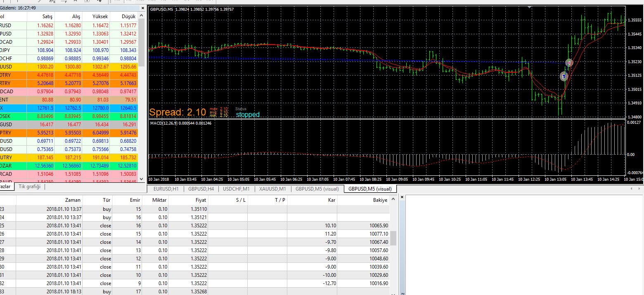This screenshot has height=295, width=644.
Task: Click the buy trade marker on chart
Action: pyautogui.click(x=564, y=76)
